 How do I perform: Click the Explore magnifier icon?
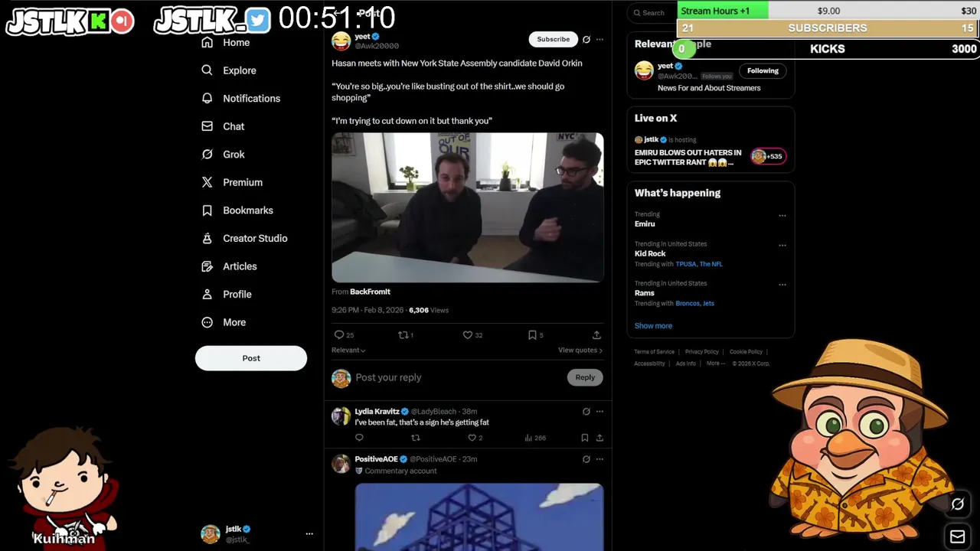pos(207,70)
